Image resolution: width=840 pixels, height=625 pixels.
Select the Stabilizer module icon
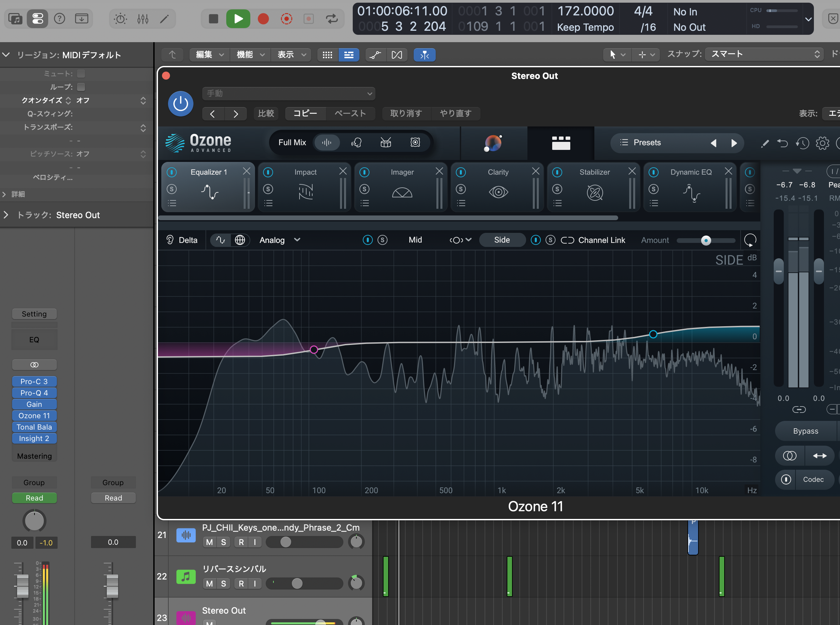[x=595, y=193]
